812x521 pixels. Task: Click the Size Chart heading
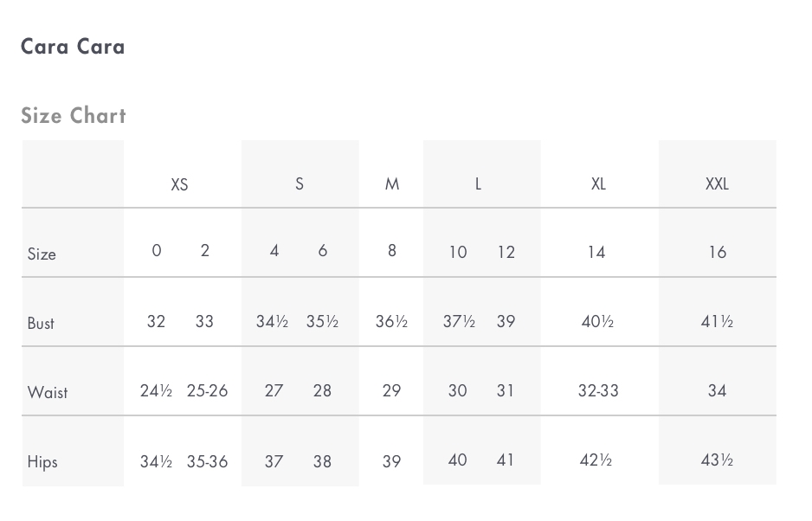[74, 115]
